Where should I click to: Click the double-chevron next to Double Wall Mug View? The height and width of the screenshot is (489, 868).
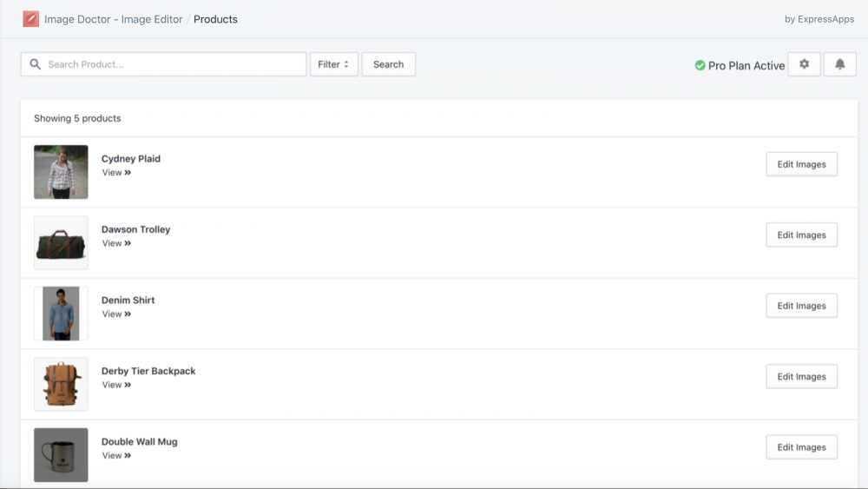tap(128, 455)
